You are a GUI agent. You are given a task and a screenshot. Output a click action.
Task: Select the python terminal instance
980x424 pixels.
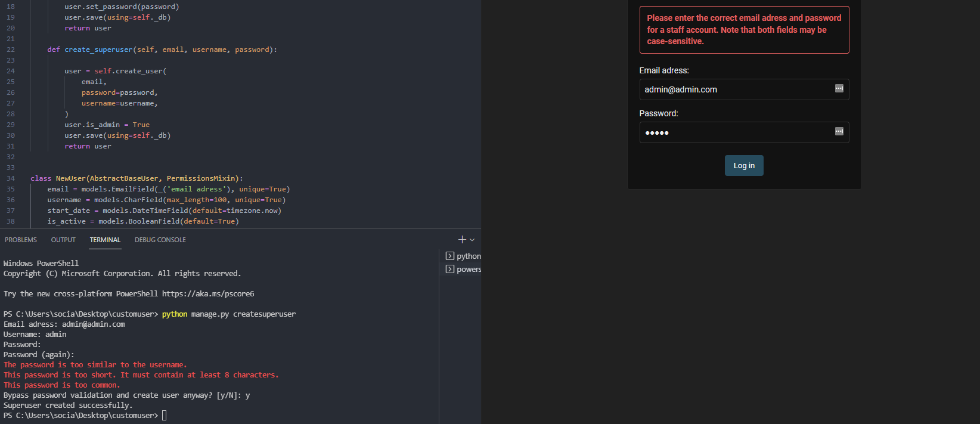coord(464,256)
